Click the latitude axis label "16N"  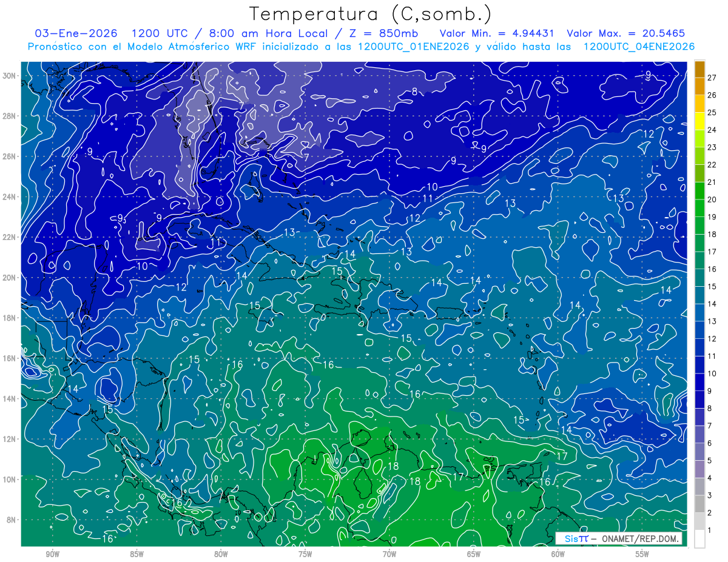pyautogui.click(x=10, y=358)
